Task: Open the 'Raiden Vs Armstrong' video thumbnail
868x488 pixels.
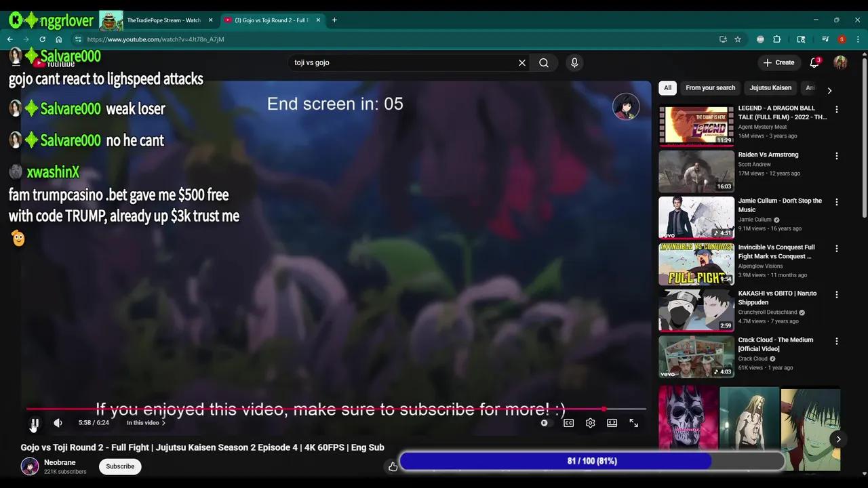Action: [696, 171]
